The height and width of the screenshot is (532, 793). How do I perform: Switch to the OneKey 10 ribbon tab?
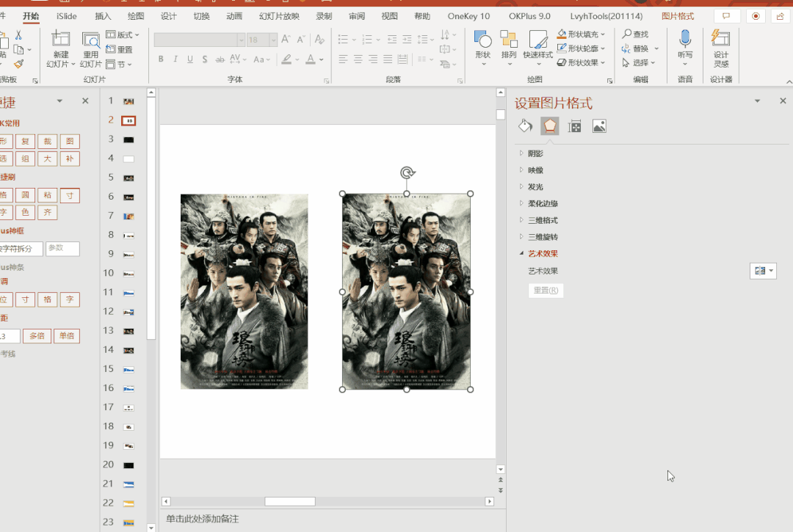click(x=468, y=16)
